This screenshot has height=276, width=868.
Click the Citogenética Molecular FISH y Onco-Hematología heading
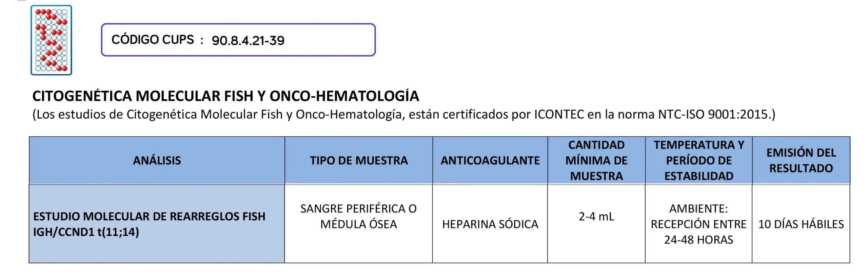click(x=225, y=96)
